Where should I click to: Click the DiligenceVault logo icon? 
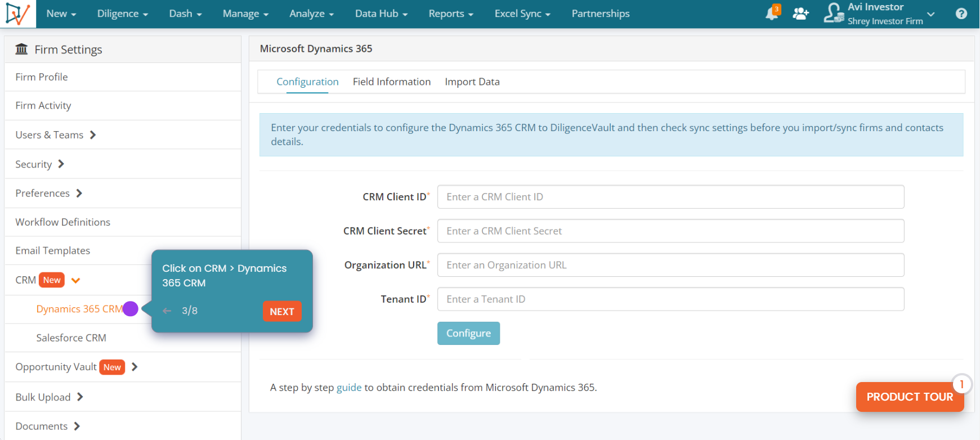pos(17,14)
